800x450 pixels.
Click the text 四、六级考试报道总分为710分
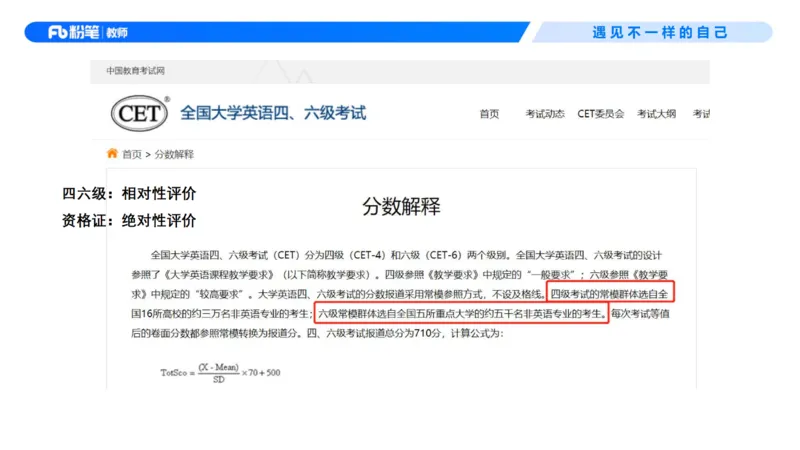[374, 333]
